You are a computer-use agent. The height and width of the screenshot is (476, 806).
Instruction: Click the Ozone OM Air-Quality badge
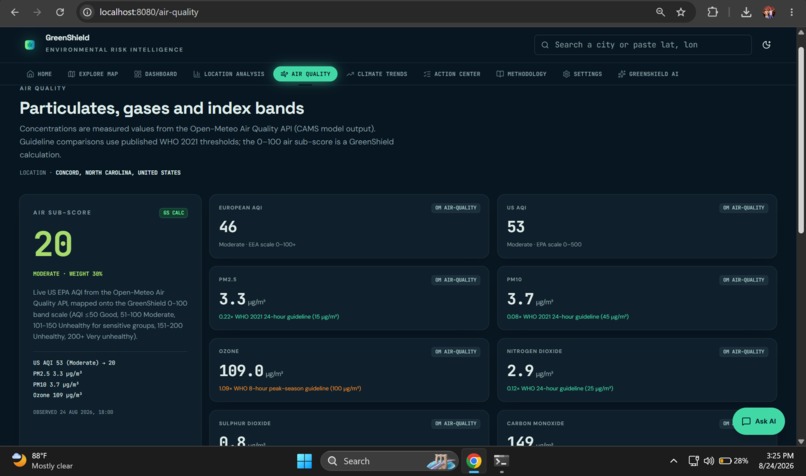(x=456, y=352)
